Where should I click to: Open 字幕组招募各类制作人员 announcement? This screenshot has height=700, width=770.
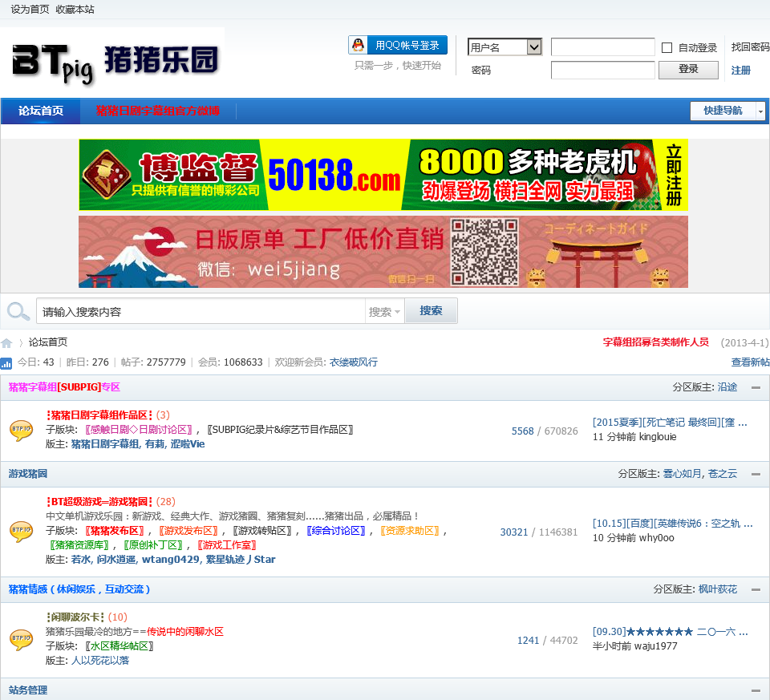click(655, 342)
